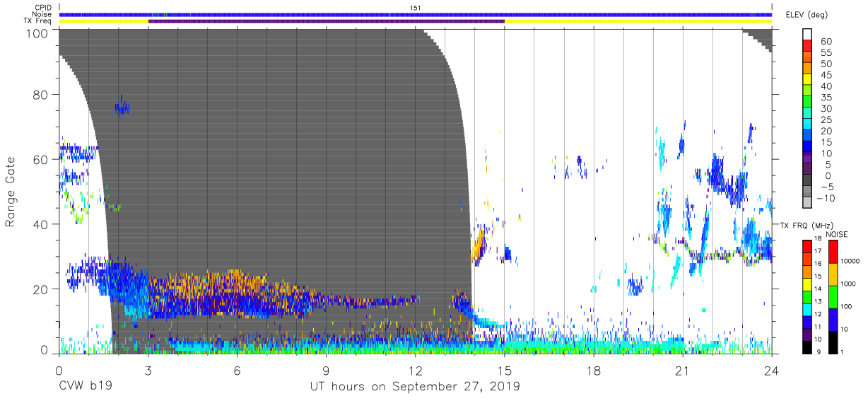This screenshot has width=868, height=401.
Task: Click the Noise row label at top left
Action: [x=42, y=14]
